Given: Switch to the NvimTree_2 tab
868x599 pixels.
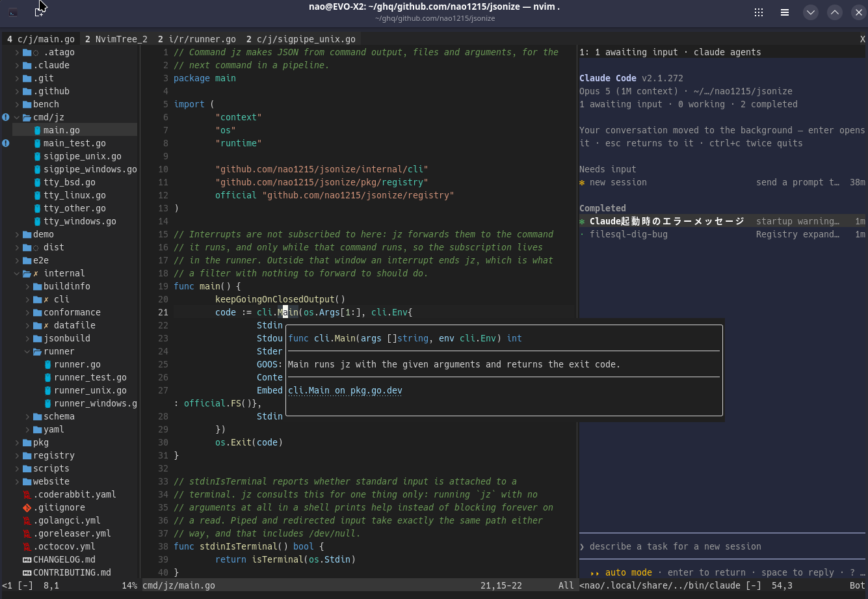Looking at the screenshot, I should (x=116, y=39).
